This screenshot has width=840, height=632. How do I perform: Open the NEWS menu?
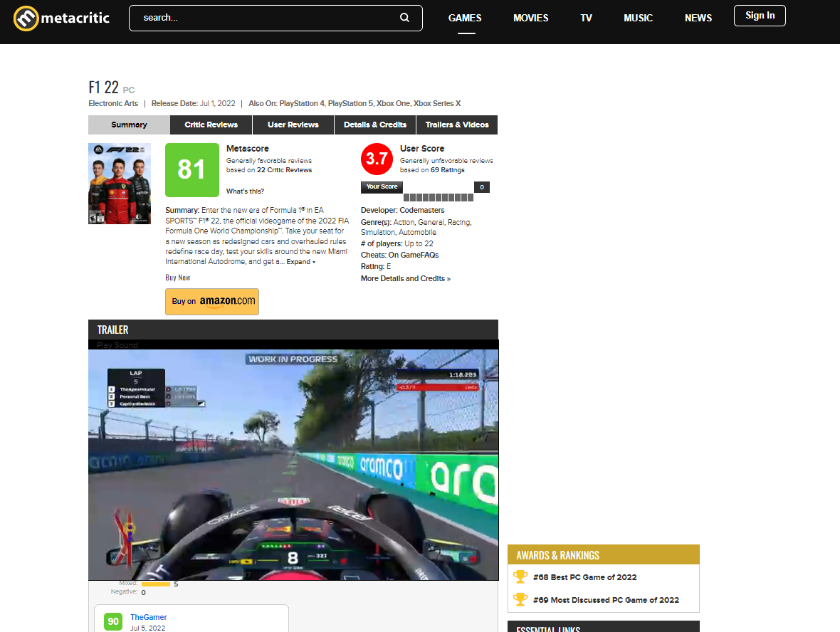pos(698,18)
